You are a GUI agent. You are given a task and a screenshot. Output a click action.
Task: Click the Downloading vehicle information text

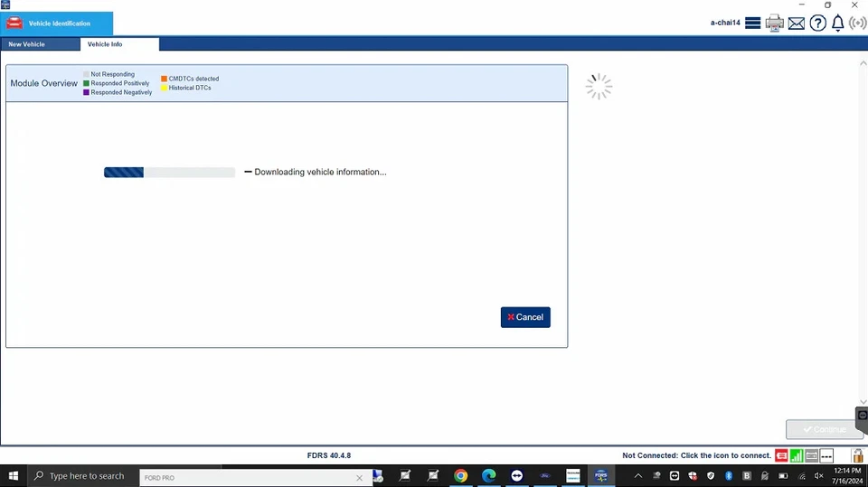320,172
